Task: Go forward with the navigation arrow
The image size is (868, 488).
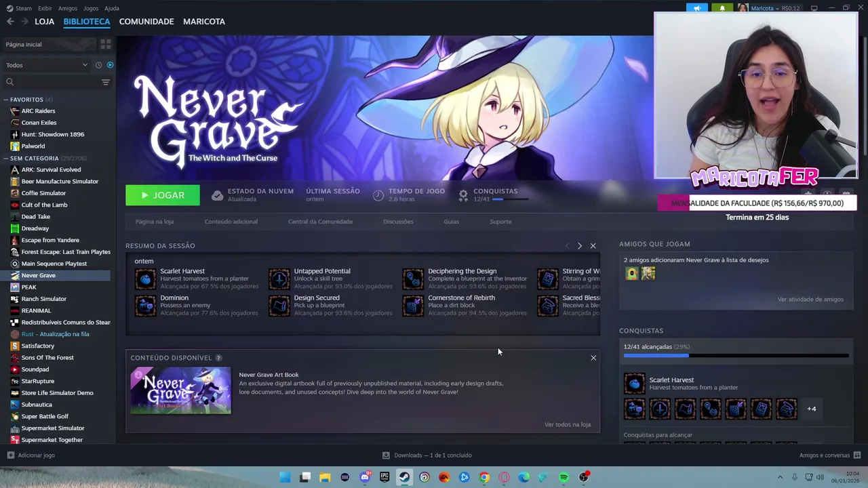Action: click(24, 22)
